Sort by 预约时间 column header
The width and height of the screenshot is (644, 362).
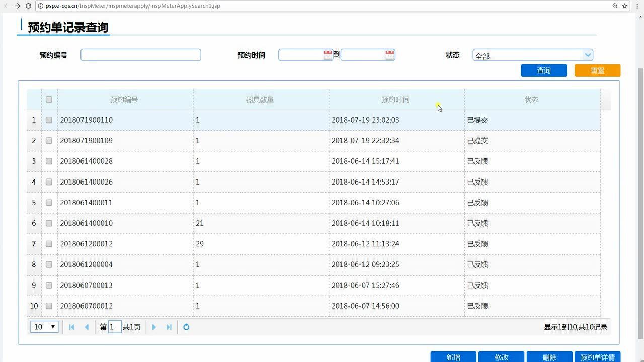pos(395,99)
